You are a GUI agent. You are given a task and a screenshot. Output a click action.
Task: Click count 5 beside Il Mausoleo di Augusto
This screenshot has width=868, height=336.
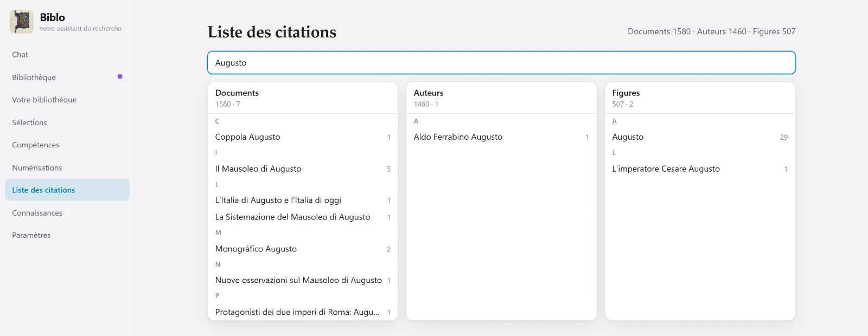(x=388, y=169)
